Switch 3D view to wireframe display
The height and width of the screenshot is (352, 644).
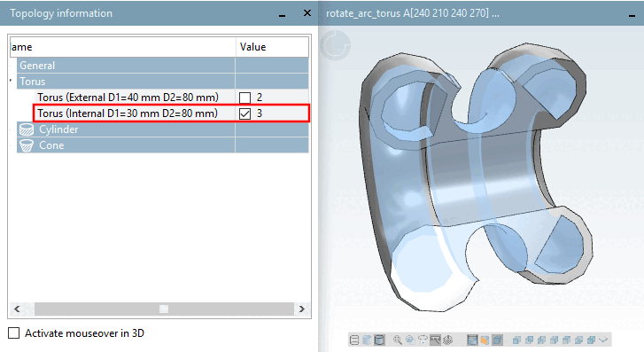click(x=354, y=340)
